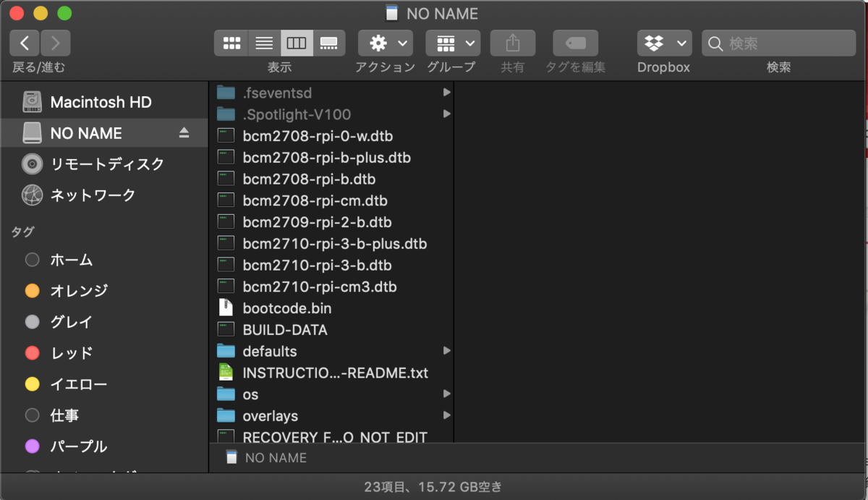Click the overlays folder icon
This screenshot has width=868, height=500.
click(226, 416)
